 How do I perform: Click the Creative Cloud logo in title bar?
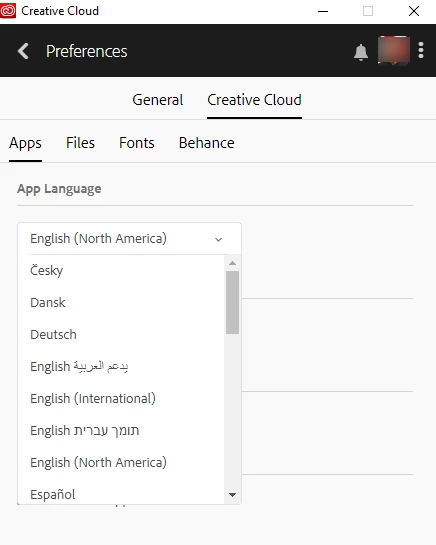tap(8, 11)
